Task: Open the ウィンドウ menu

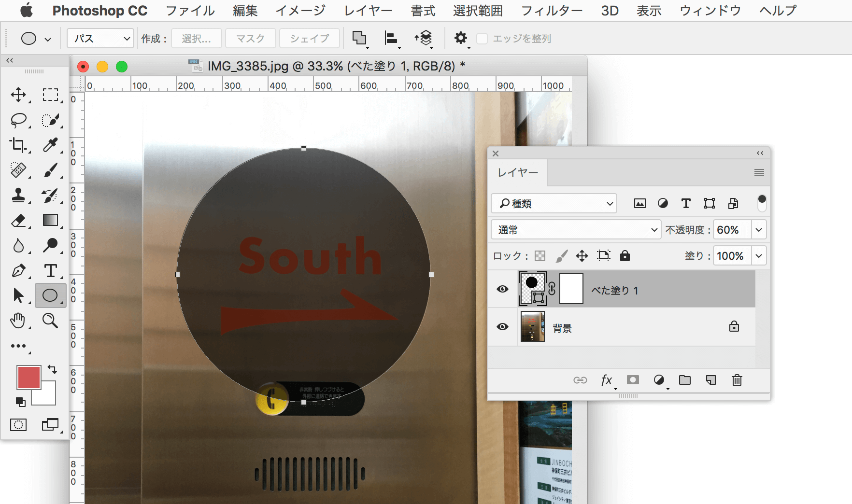Action: coord(710,11)
